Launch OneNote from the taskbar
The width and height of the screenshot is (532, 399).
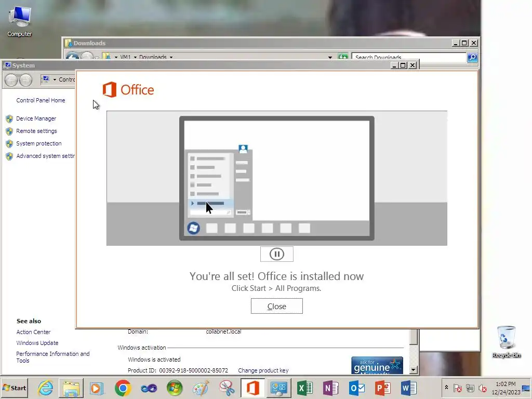click(330, 388)
